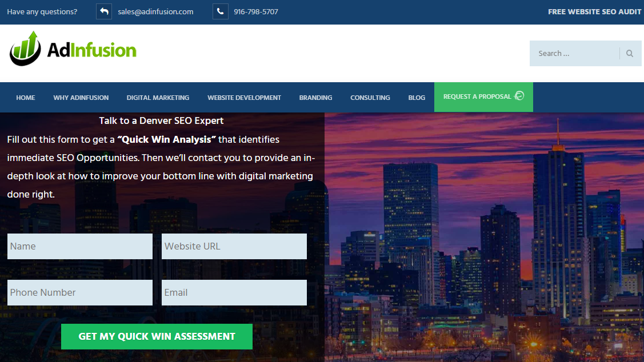Click the phone icon in top bar
644x362 pixels.
pos(221,11)
